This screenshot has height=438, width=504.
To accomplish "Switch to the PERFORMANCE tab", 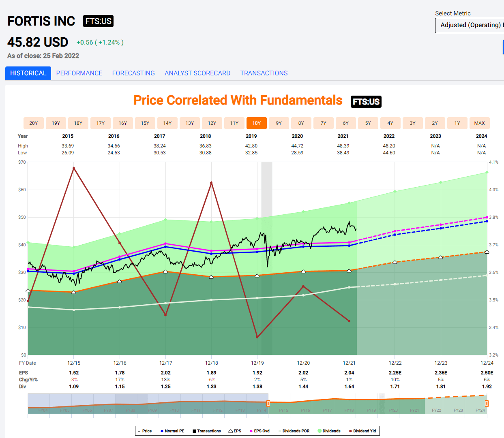I will (79, 73).
